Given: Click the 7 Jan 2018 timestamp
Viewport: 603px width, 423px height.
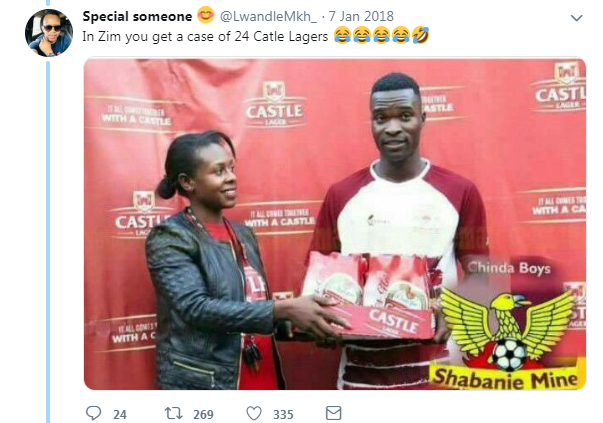Looking at the screenshot, I should (x=361, y=17).
